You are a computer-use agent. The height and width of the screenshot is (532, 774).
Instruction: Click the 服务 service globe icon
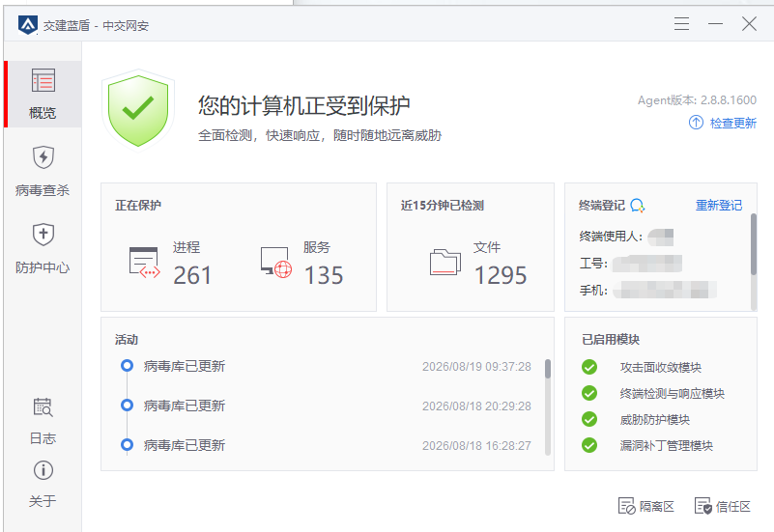click(x=276, y=263)
